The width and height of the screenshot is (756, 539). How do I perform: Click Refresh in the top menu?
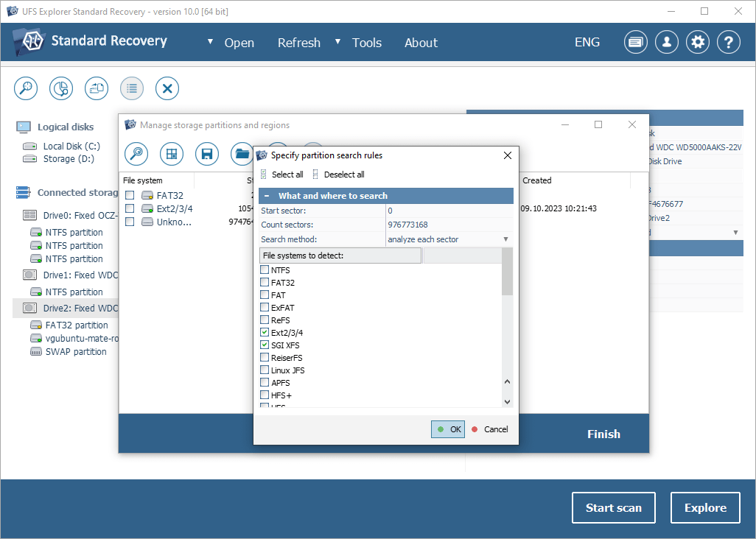(x=299, y=43)
